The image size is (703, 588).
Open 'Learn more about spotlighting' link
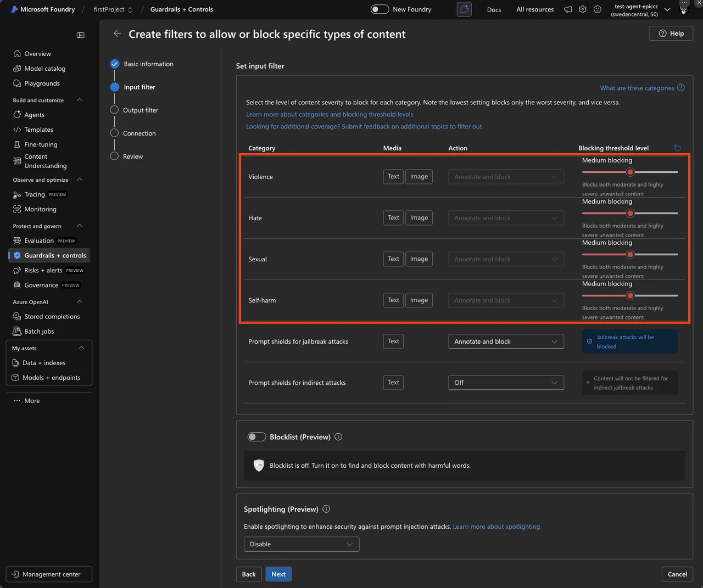pos(496,527)
